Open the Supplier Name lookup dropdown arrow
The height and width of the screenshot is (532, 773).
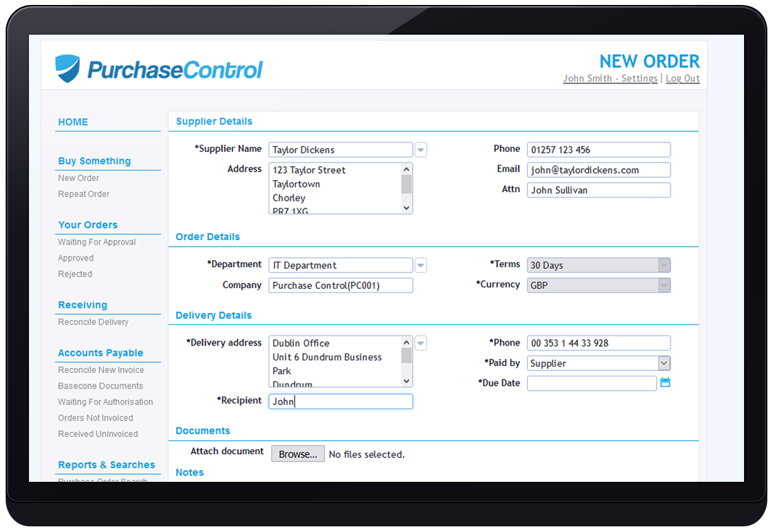point(420,150)
